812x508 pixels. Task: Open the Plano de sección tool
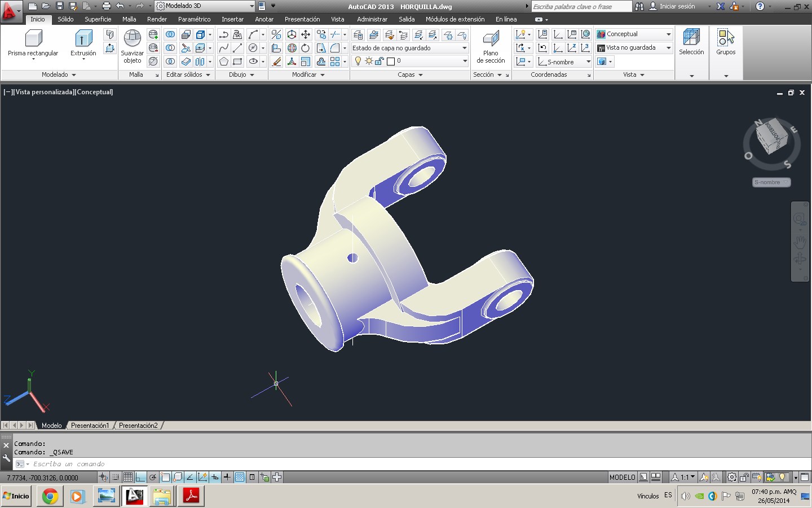coord(491,39)
